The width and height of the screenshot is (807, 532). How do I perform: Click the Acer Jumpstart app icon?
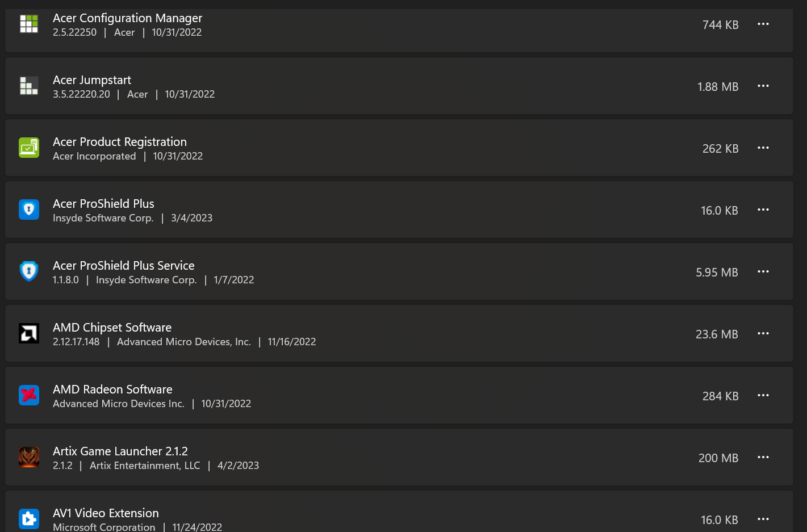point(29,86)
